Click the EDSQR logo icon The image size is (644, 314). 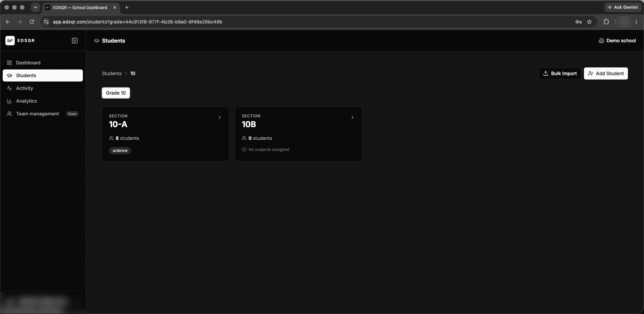[x=10, y=41]
